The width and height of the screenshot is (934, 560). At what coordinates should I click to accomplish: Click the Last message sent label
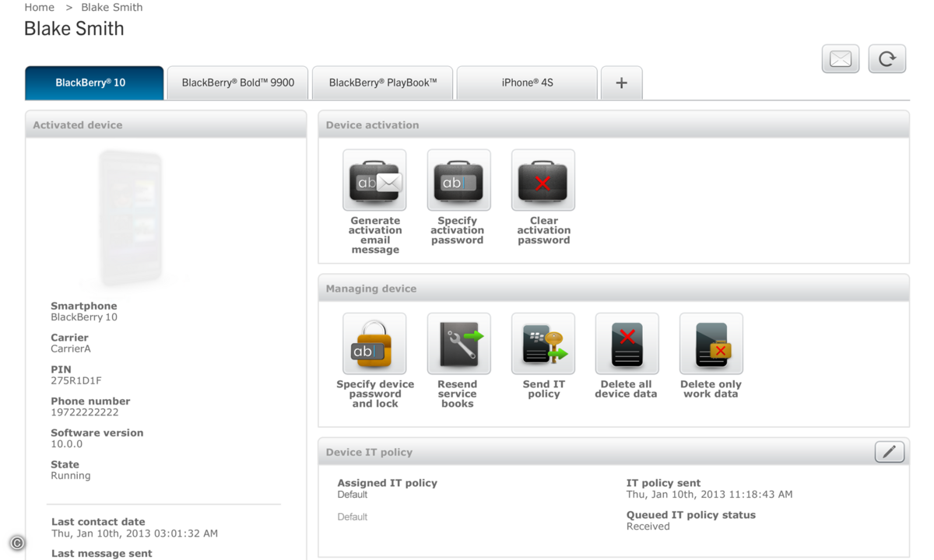[x=102, y=553]
